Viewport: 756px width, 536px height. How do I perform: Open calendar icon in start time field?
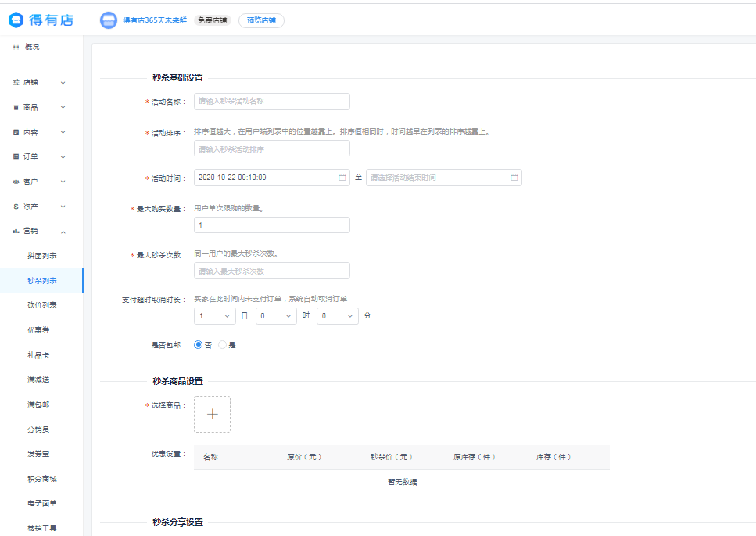pos(342,178)
